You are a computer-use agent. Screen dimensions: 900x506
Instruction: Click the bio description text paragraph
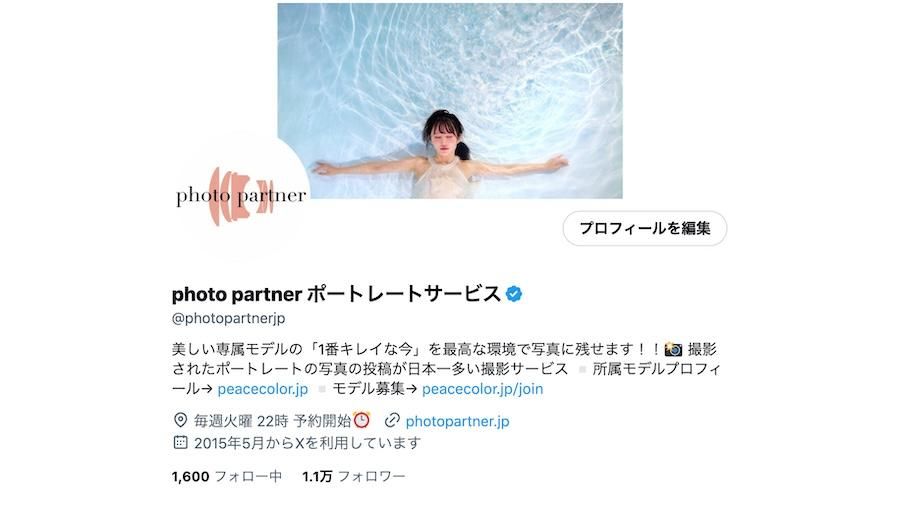[446, 369]
